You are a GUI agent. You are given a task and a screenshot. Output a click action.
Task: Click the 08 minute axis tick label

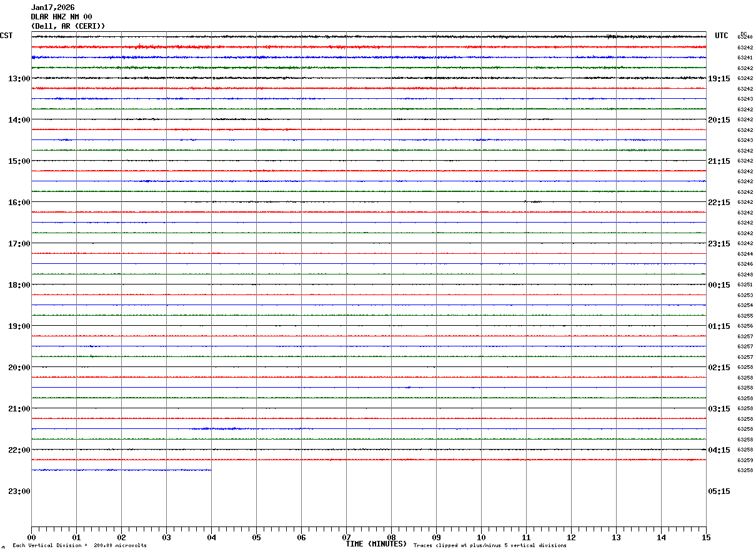[x=391, y=538]
